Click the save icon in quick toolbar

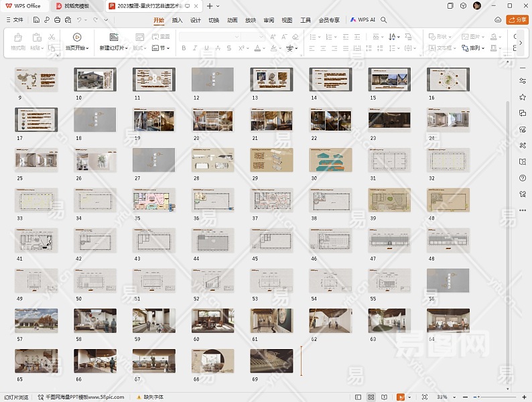pos(37,20)
